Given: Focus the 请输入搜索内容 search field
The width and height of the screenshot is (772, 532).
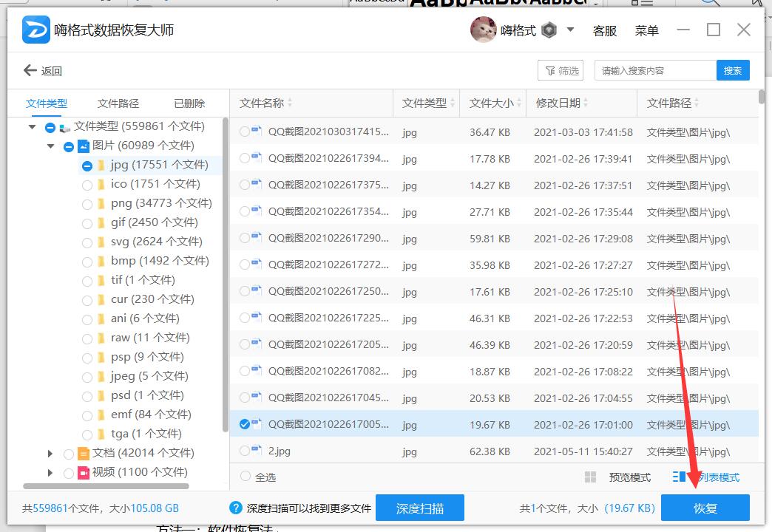Looking at the screenshot, I should click(655, 70).
